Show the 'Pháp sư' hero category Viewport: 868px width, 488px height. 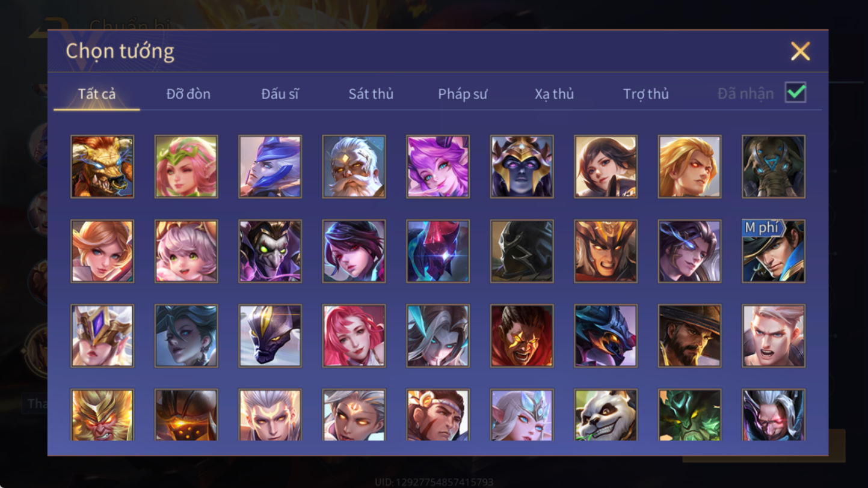tap(462, 94)
